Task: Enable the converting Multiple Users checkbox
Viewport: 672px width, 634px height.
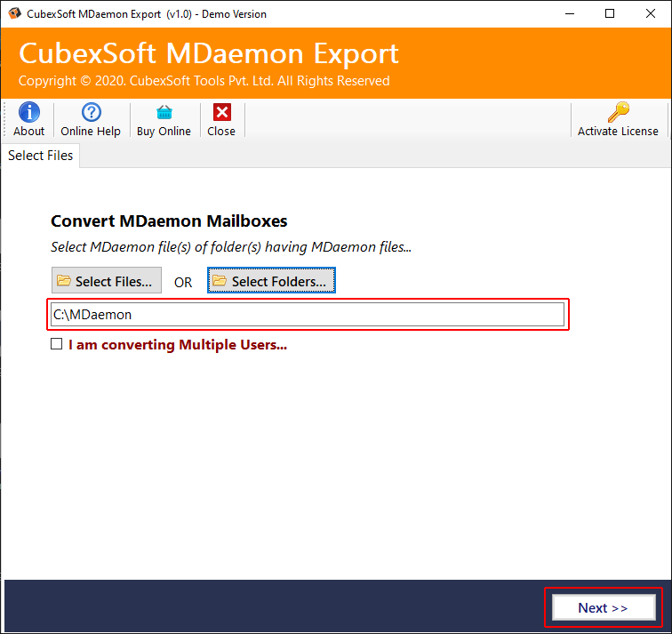Action: (x=57, y=344)
